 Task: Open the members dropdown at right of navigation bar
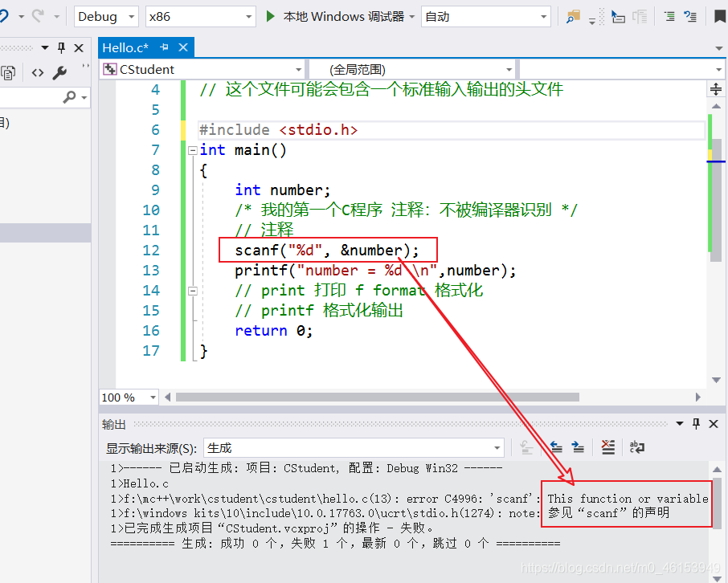pyautogui.click(x=622, y=70)
